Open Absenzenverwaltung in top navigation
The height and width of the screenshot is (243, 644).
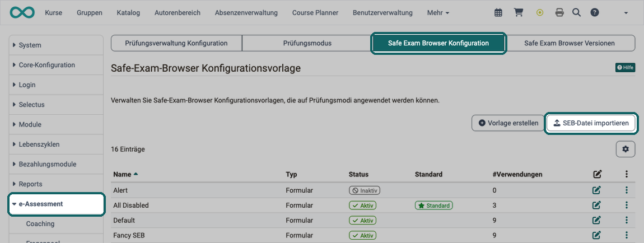[x=246, y=13]
